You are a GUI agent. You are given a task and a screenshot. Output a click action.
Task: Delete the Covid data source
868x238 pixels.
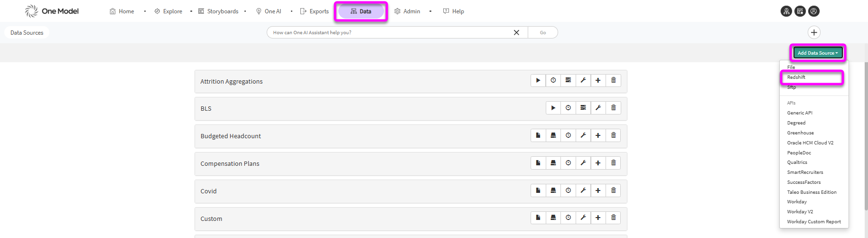[x=613, y=190]
